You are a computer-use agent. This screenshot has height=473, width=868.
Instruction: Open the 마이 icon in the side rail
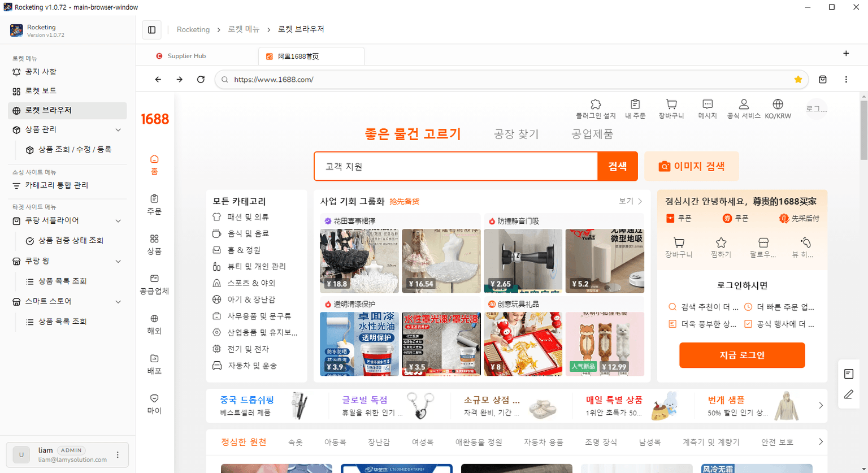pos(154,403)
